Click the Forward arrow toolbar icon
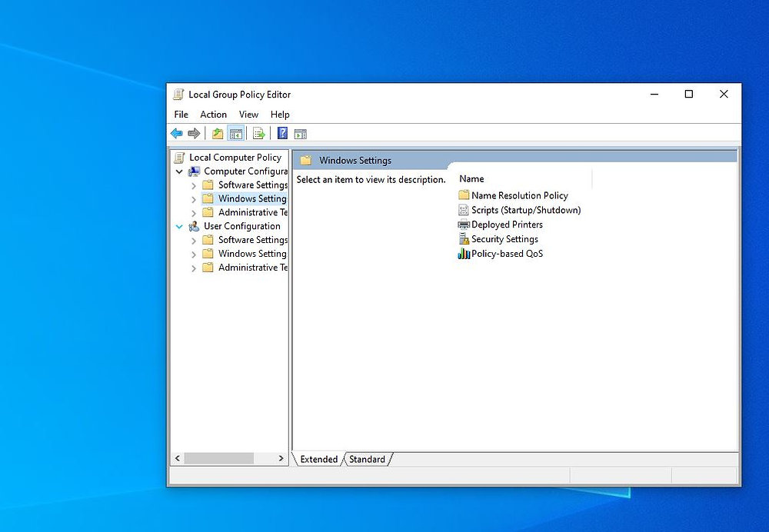 (x=194, y=133)
